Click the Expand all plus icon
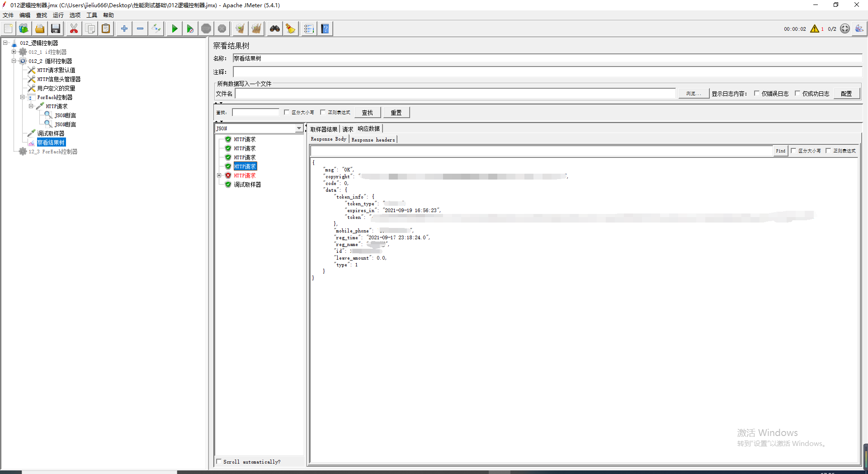Viewport: 868px width, 474px height. [124, 28]
